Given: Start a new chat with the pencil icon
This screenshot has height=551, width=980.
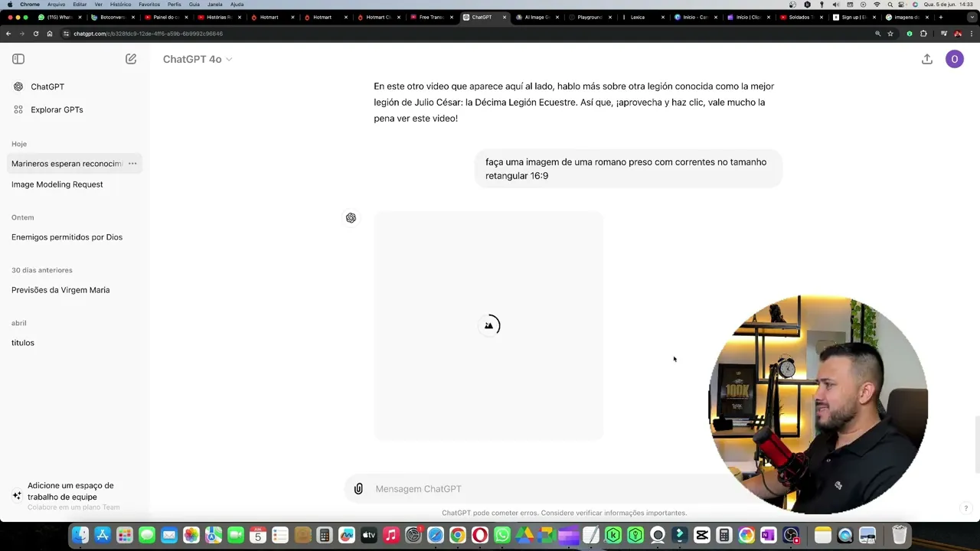Looking at the screenshot, I should (131, 59).
